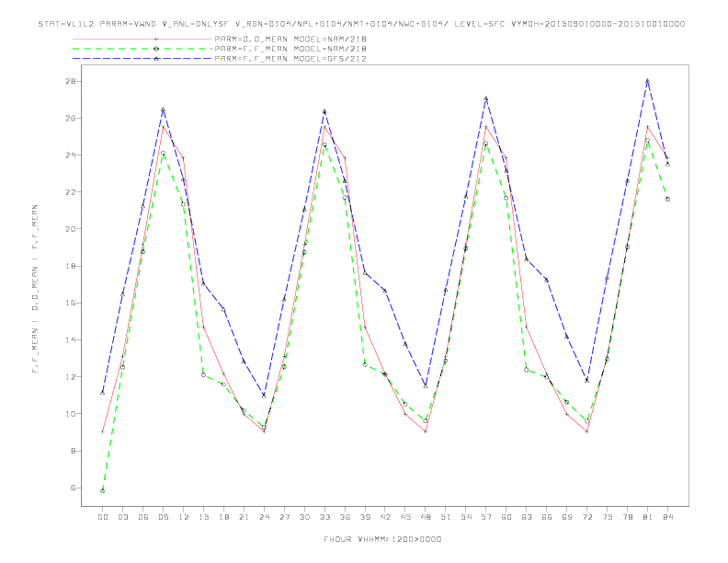Select legend entry PARM=O.O_MEAN MODEL=NAM/218
Screen dimensions: 728x563
pos(290,40)
